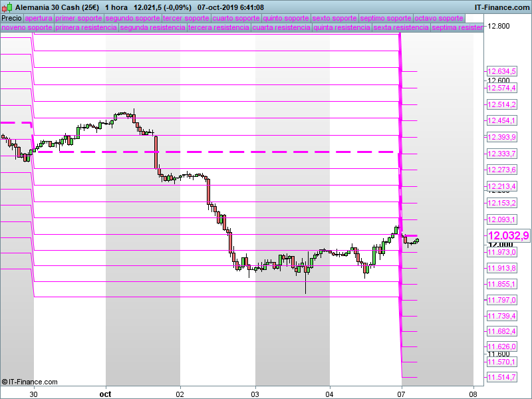Click the 12.393,9 price level tag

tap(502, 137)
